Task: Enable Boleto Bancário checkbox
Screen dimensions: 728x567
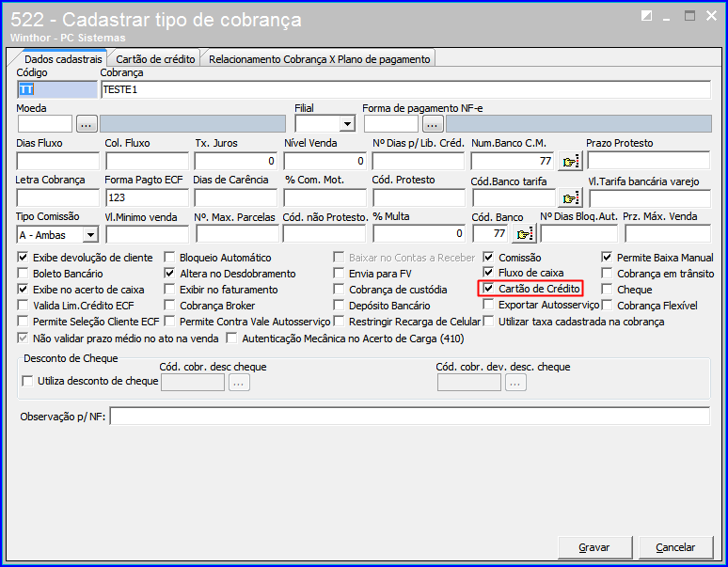Action: point(23,273)
